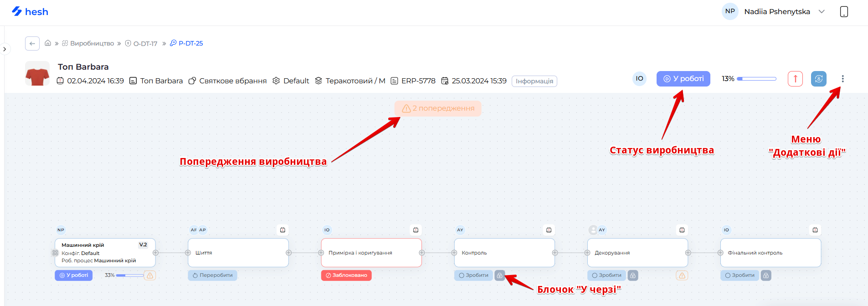868x306 pixels.
Task: Click the Інформація button
Action: tap(534, 81)
